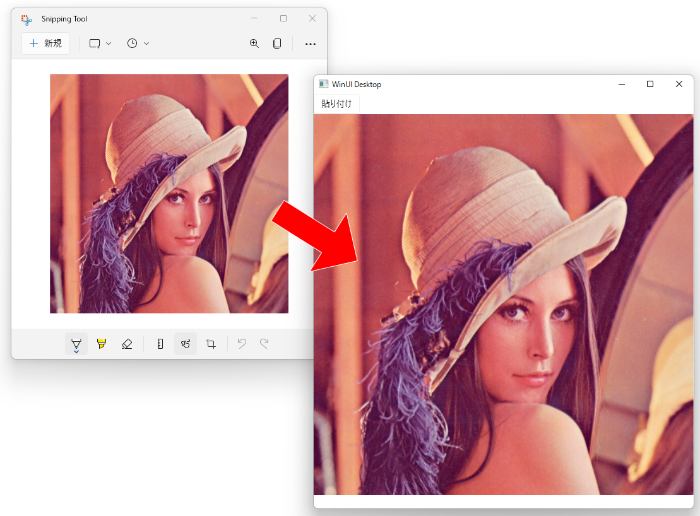Minimize the WinUI Desktop window
700x516 pixels.
click(621, 84)
